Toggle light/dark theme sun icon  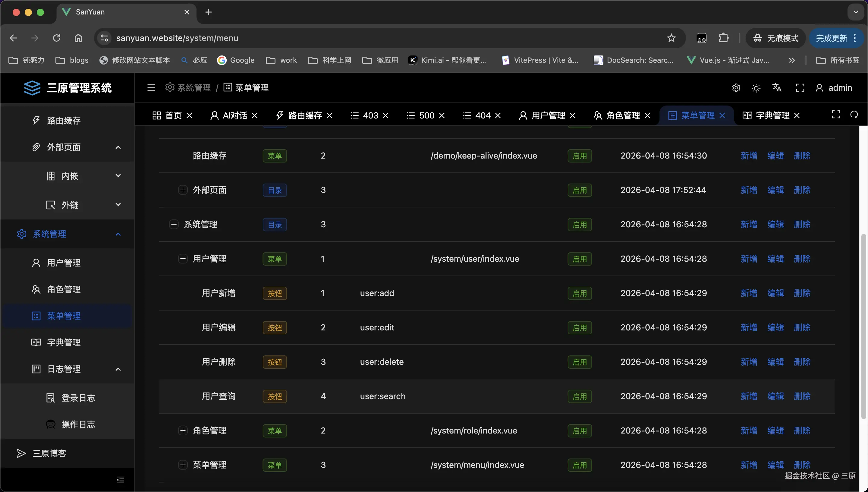[x=756, y=88]
